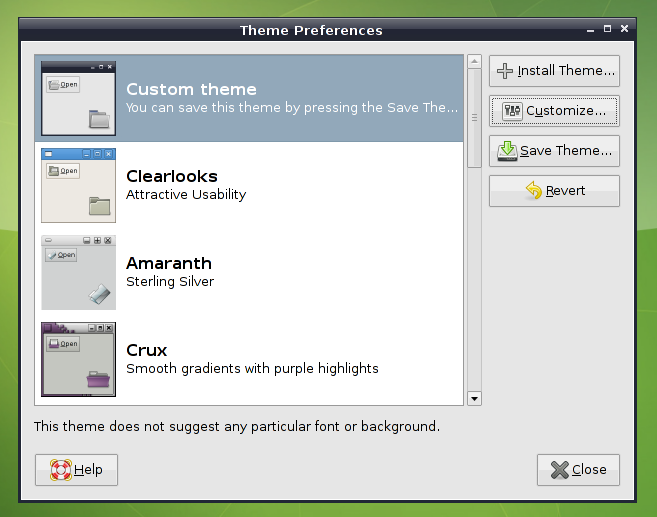Screen dimensions: 657x517
Task: Save the current theme
Action: pyautogui.click(x=554, y=151)
